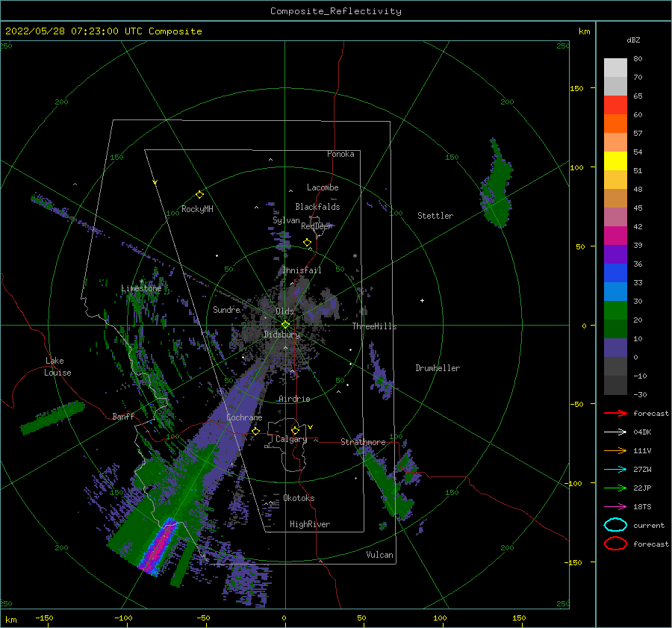Screen dimensions: 672x628
Task: Pick the red 65 dBZ legend swatch
Action: 615,105
